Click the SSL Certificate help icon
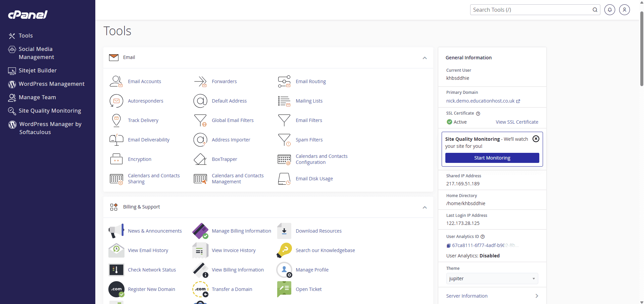644x304 pixels. [x=478, y=114]
